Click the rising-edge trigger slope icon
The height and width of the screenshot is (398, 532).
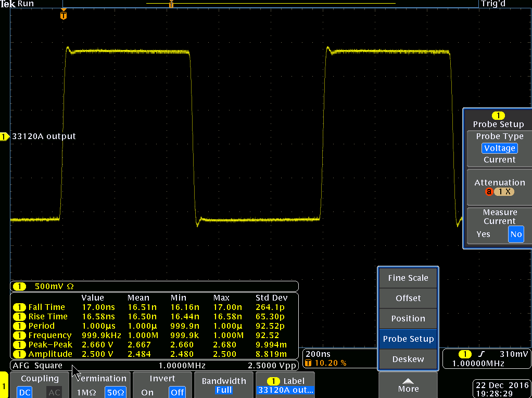coord(482,354)
